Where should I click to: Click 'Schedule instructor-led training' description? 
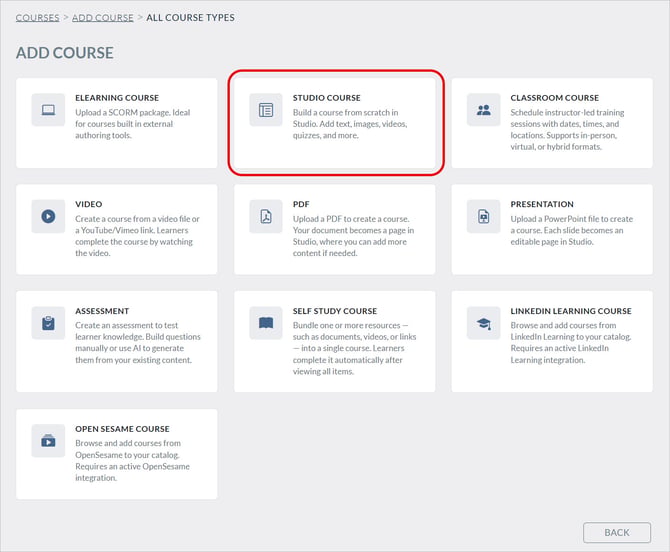[567, 129]
